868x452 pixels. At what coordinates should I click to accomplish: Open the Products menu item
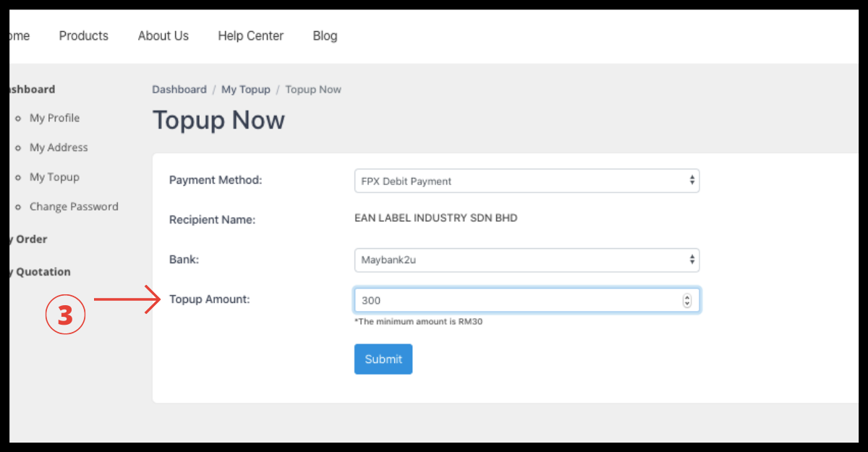click(x=83, y=36)
